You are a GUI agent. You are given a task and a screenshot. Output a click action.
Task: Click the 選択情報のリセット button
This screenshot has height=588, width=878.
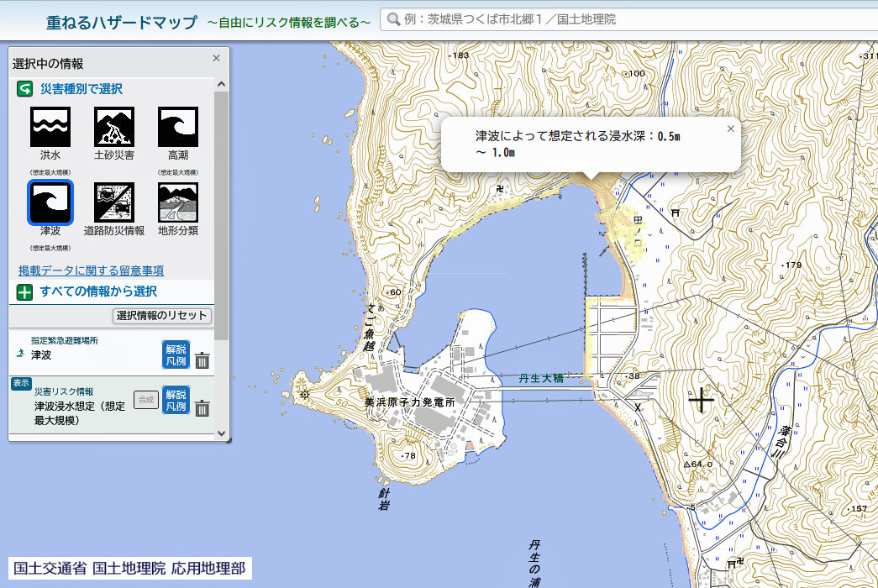point(162,316)
